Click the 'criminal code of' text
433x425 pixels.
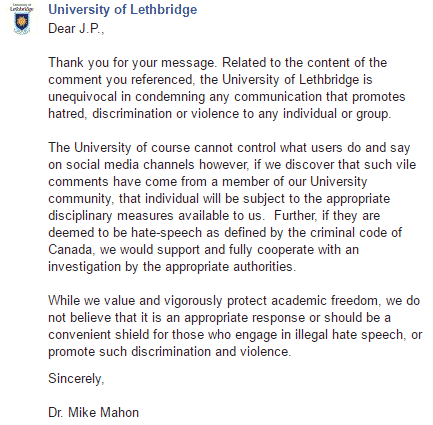pyautogui.click(x=356, y=233)
